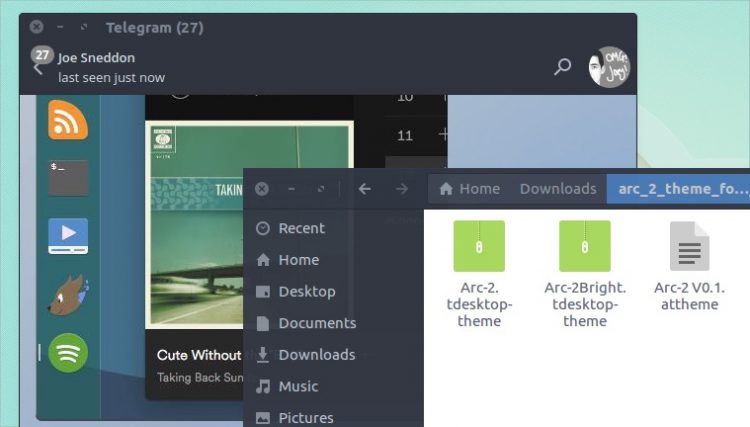Select track number 11 in the Spotify list
The width and height of the screenshot is (750, 427).
(x=405, y=136)
